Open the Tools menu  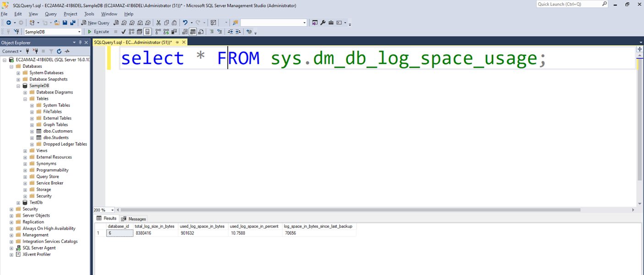(x=89, y=14)
